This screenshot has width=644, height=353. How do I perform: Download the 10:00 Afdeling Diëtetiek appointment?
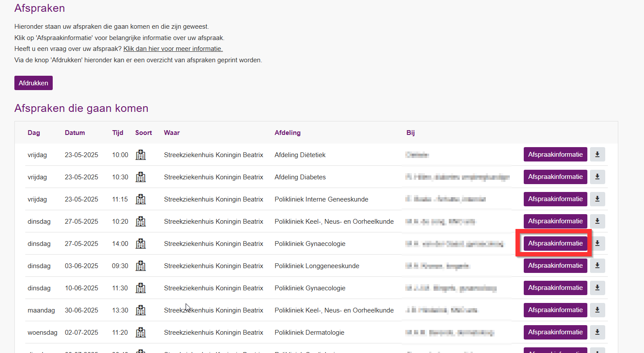(x=597, y=155)
